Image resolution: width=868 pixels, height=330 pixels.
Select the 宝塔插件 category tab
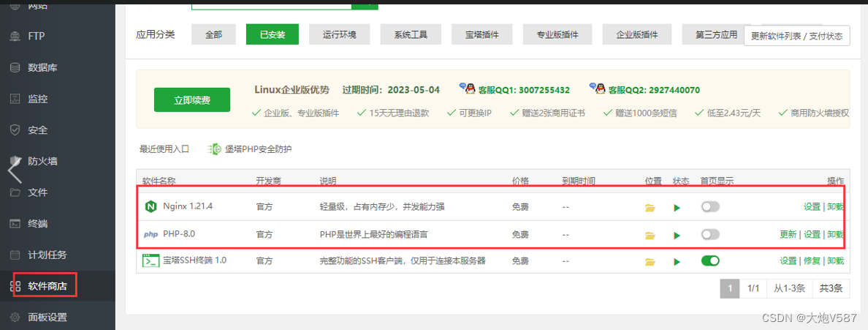click(x=481, y=34)
